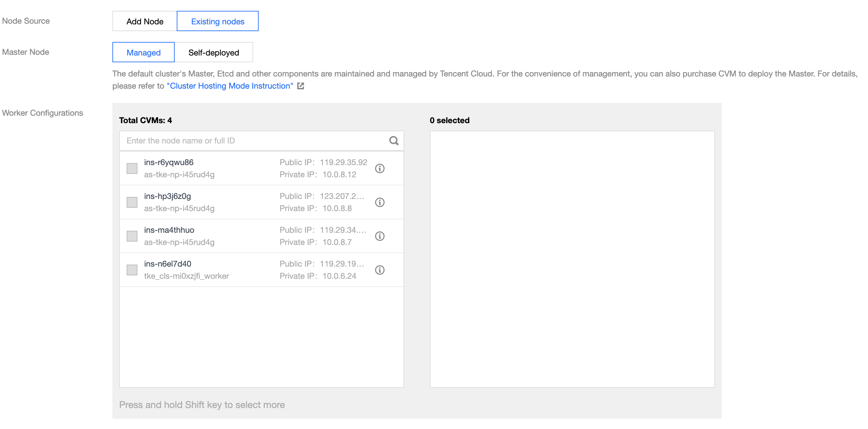This screenshot has width=868, height=429.
Task: Click the node name search field
Action: (254, 141)
